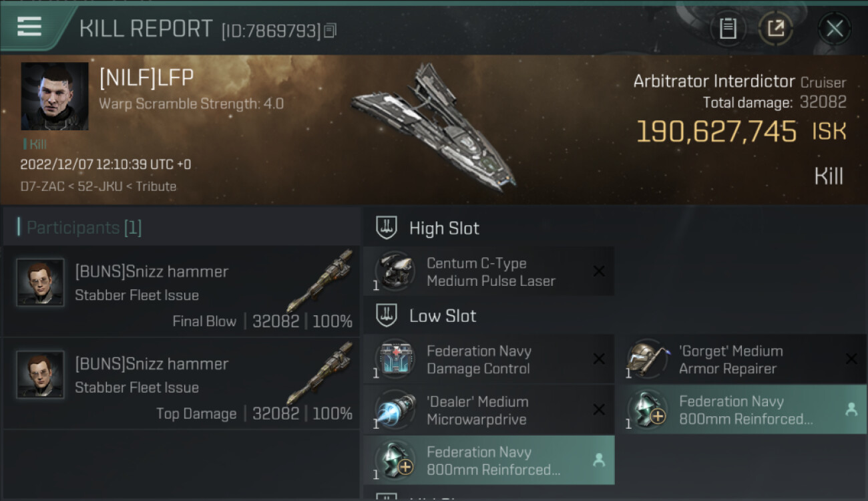Click person icon on right 800mm Reinforced item

tap(851, 409)
